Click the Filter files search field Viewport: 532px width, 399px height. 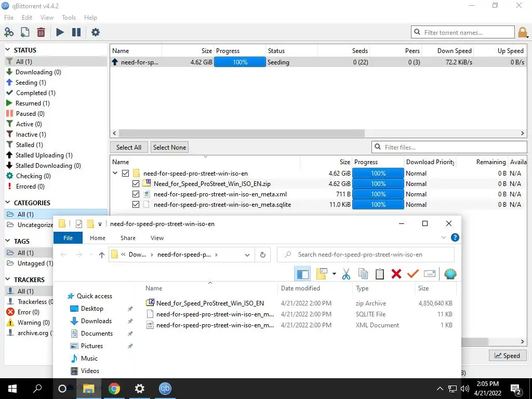point(449,147)
